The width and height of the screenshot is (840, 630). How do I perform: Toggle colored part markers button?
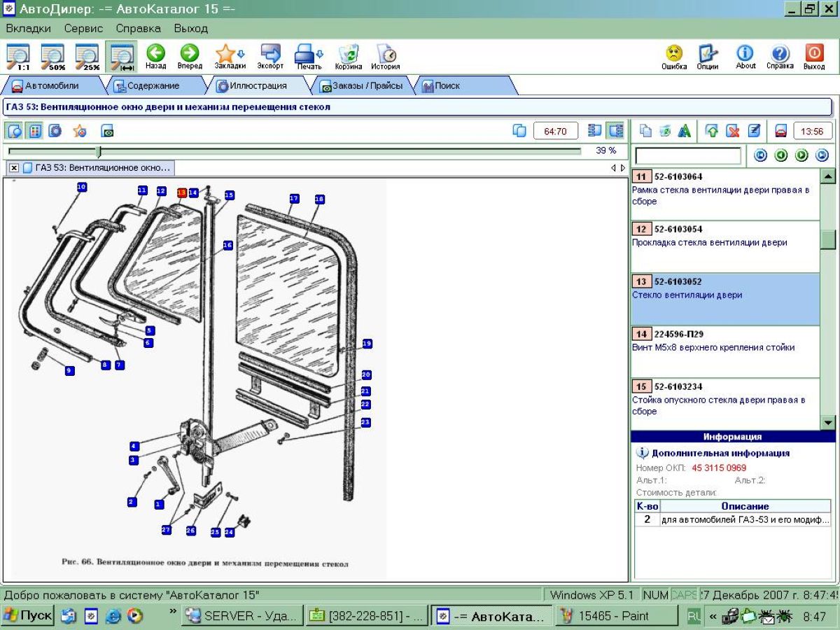[x=34, y=131]
